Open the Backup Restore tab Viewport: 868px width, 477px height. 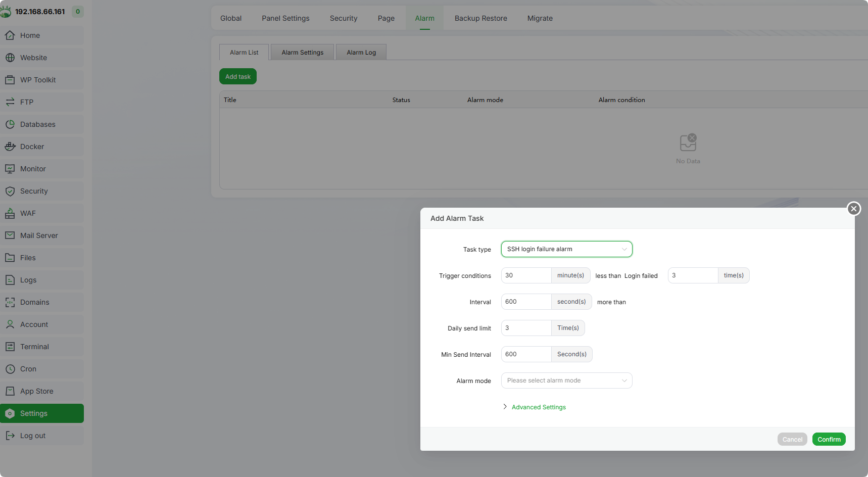pos(480,18)
